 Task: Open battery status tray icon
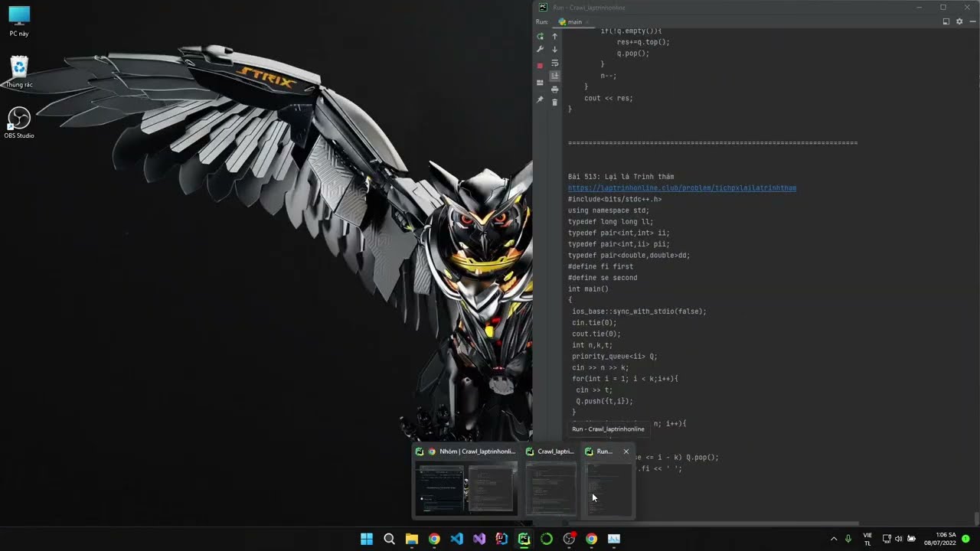click(911, 539)
